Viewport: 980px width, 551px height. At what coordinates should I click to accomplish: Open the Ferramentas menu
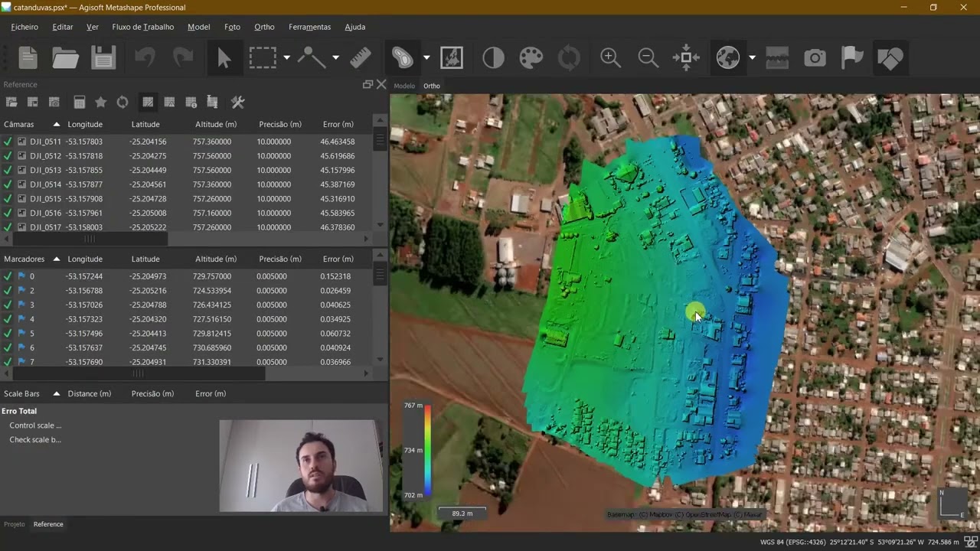pyautogui.click(x=310, y=27)
